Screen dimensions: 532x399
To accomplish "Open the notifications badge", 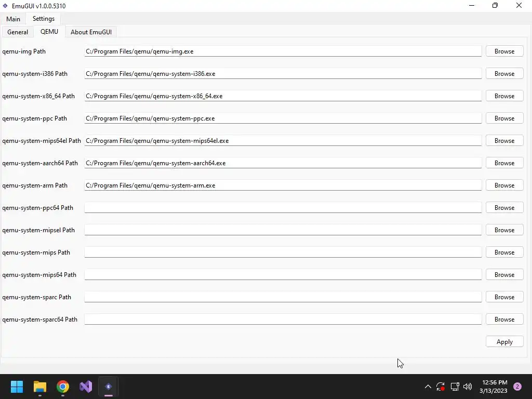I will [517, 387].
